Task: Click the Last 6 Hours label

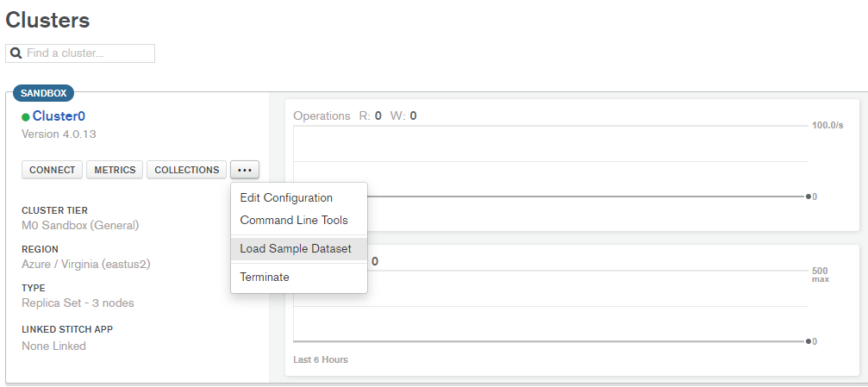Action: click(x=321, y=359)
